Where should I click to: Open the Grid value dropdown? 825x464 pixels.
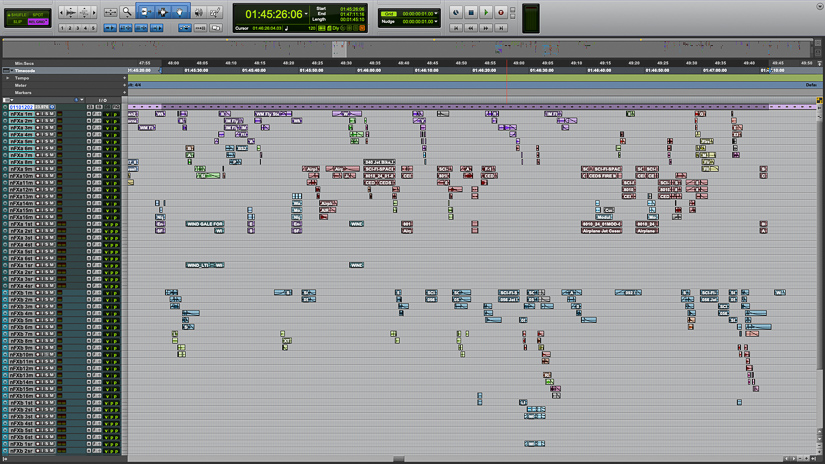[437, 13]
